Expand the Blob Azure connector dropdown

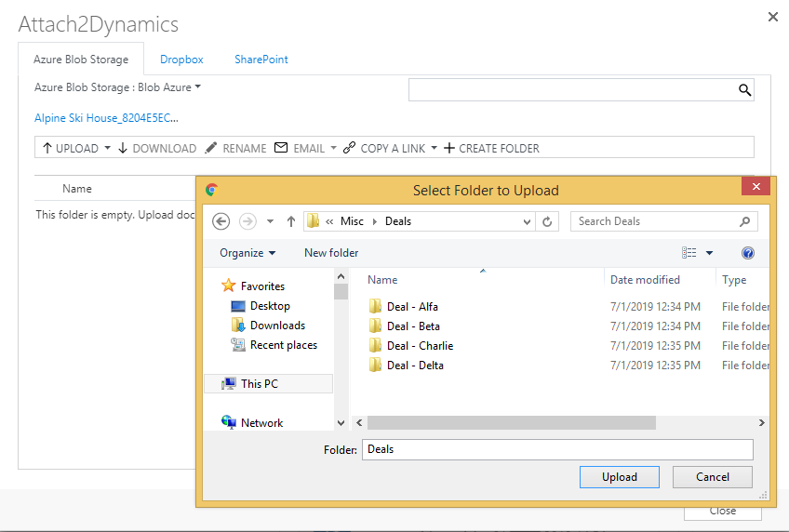(198, 86)
